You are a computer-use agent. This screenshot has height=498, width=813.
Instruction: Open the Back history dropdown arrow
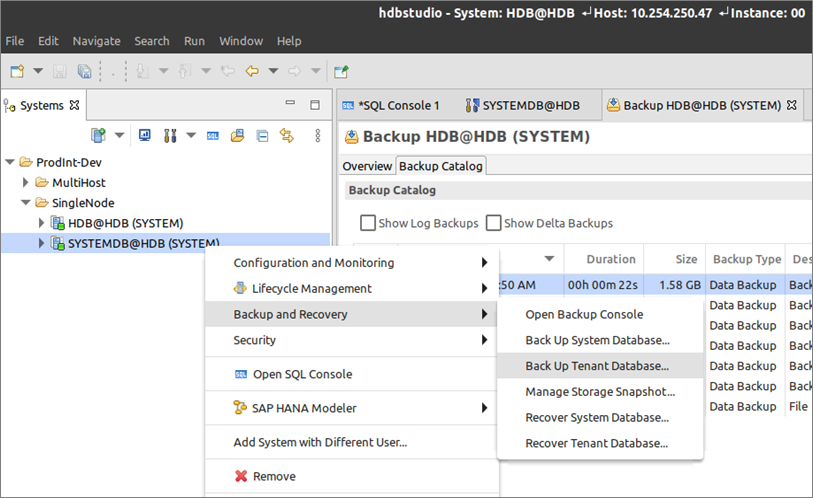click(273, 71)
